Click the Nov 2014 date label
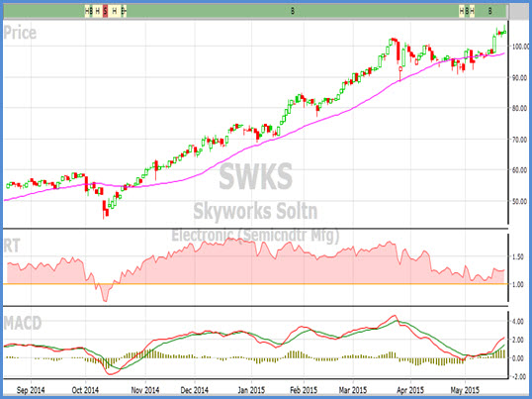This screenshot has width=532, height=399. (145, 390)
